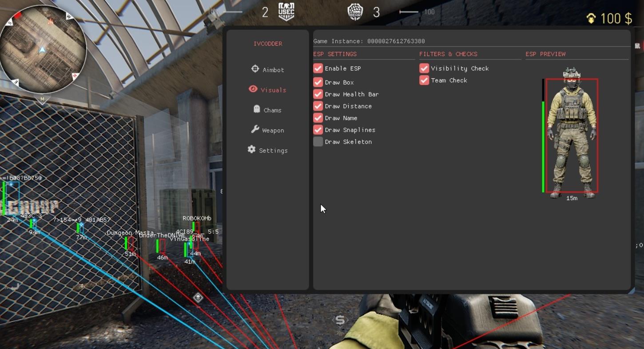Open the Weapon tab
Screen dimensions: 644x349
[268, 130]
